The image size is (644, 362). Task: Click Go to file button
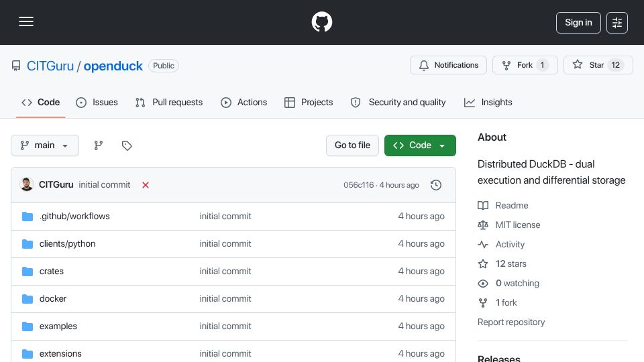point(352,145)
